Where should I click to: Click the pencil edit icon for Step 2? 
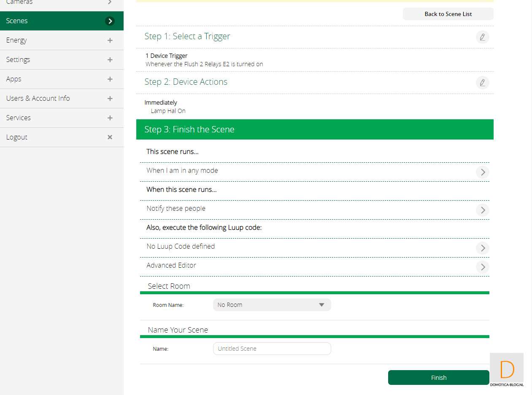pyautogui.click(x=482, y=83)
